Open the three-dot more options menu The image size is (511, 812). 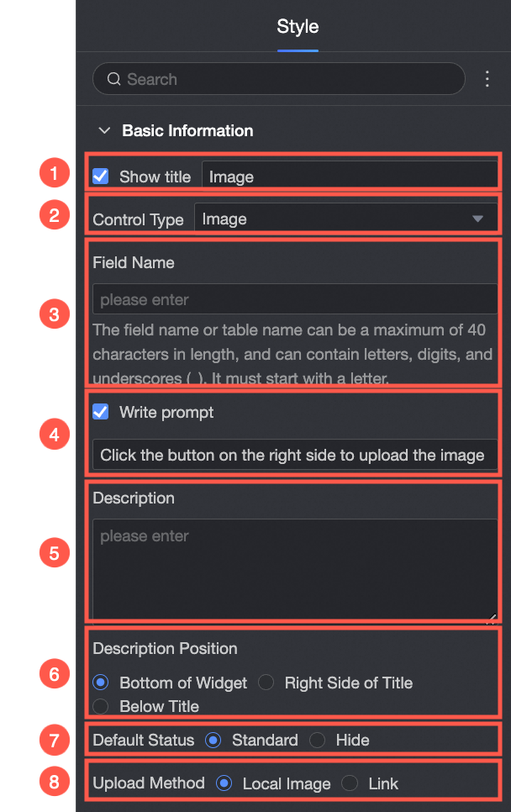click(x=487, y=79)
